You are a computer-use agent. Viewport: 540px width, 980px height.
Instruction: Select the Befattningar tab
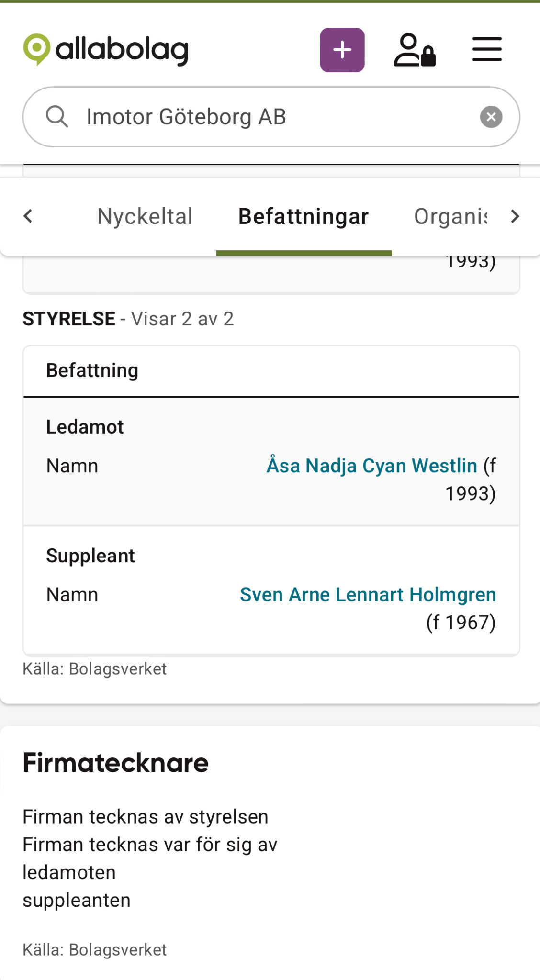point(304,216)
